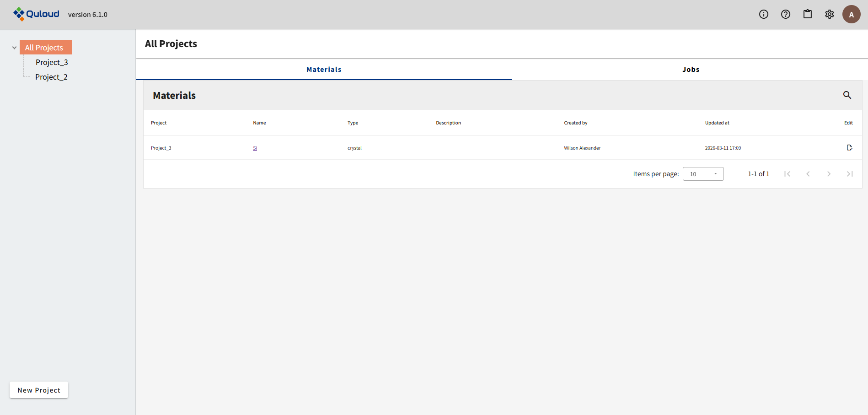
Task: Open the Si material link
Action: point(255,148)
